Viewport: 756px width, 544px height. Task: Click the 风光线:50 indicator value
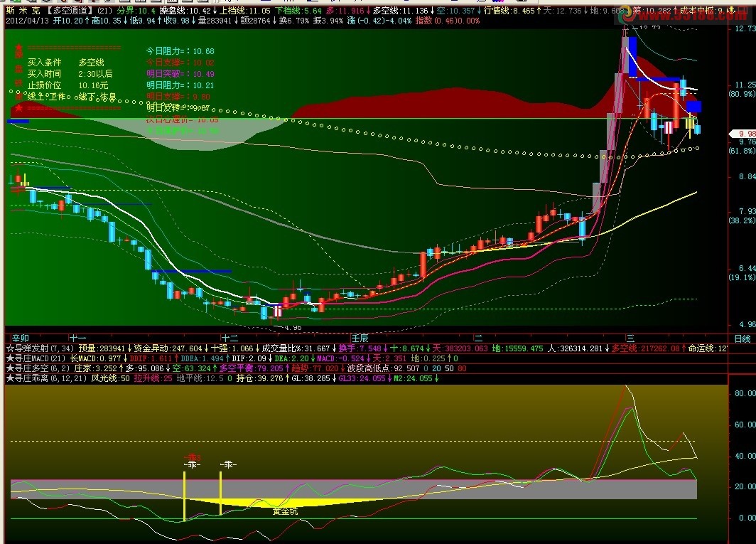click(111, 378)
